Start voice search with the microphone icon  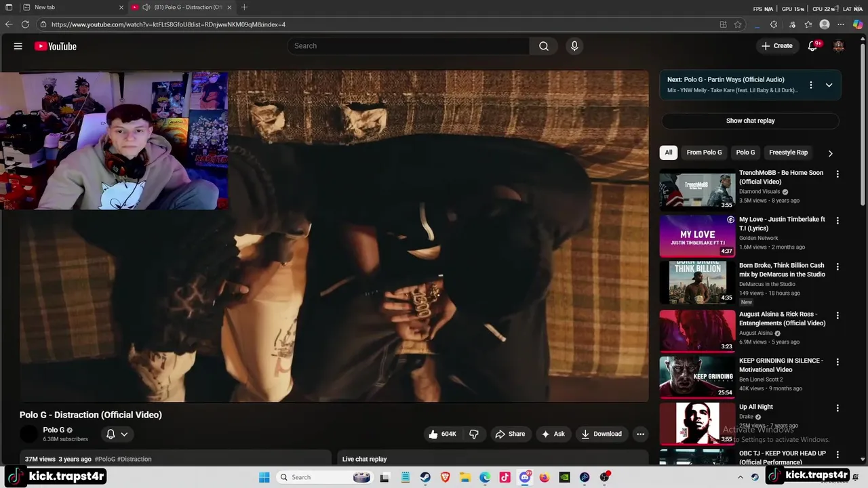(574, 46)
